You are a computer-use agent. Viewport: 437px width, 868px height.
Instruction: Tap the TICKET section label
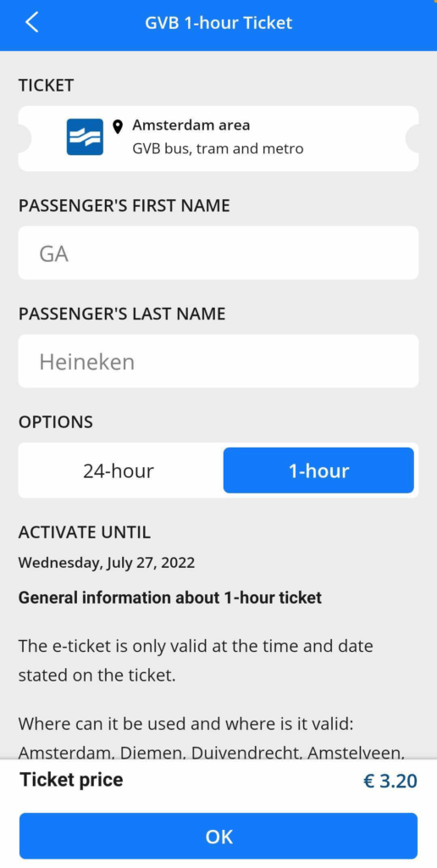pos(46,86)
